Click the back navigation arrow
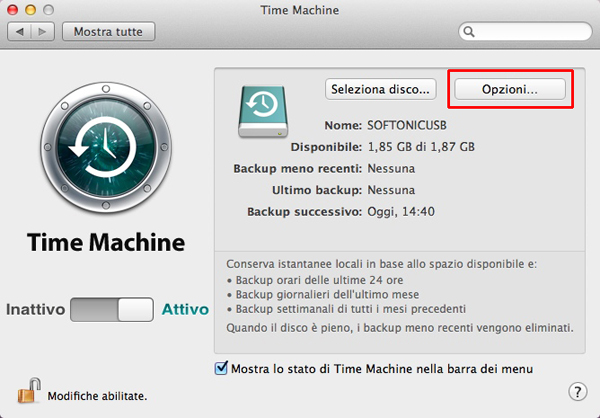Image resolution: width=600 pixels, height=418 pixels. (x=22, y=32)
